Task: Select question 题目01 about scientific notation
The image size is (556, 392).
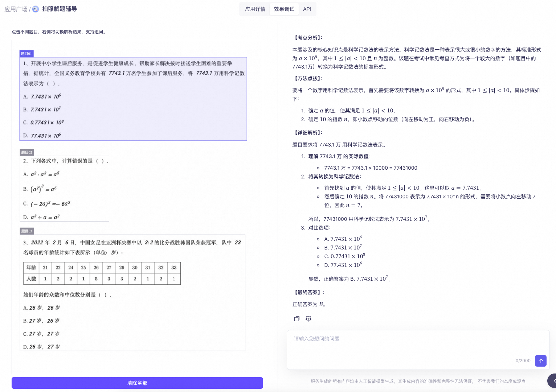Action: (x=133, y=99)
